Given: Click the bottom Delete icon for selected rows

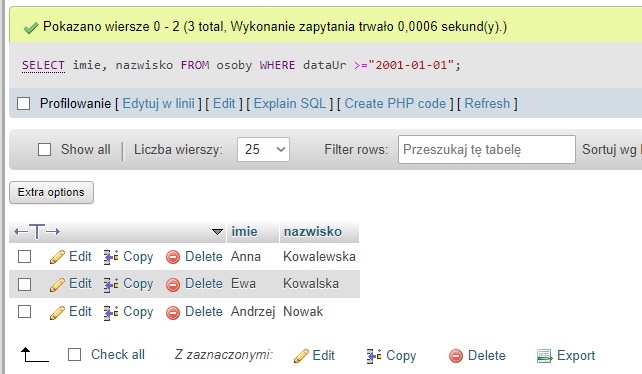Looking at the screenshot, I should 456,356.
